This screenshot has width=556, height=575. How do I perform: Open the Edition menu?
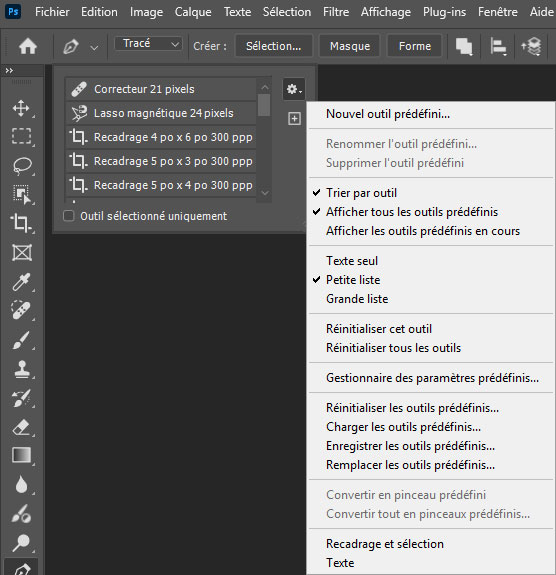coord(99,12)
